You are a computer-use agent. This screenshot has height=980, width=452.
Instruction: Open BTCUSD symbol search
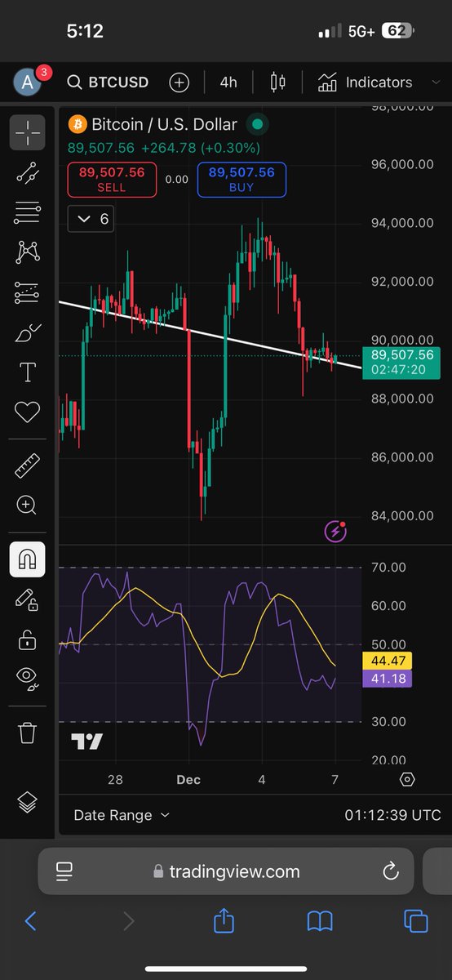pos(108,82)
